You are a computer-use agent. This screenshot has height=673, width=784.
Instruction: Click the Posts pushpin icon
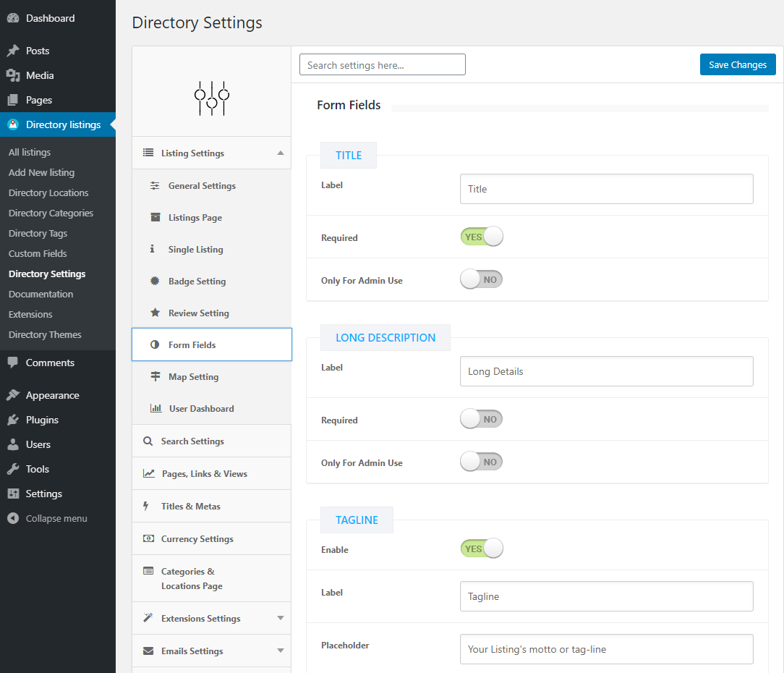coord(13,51)
